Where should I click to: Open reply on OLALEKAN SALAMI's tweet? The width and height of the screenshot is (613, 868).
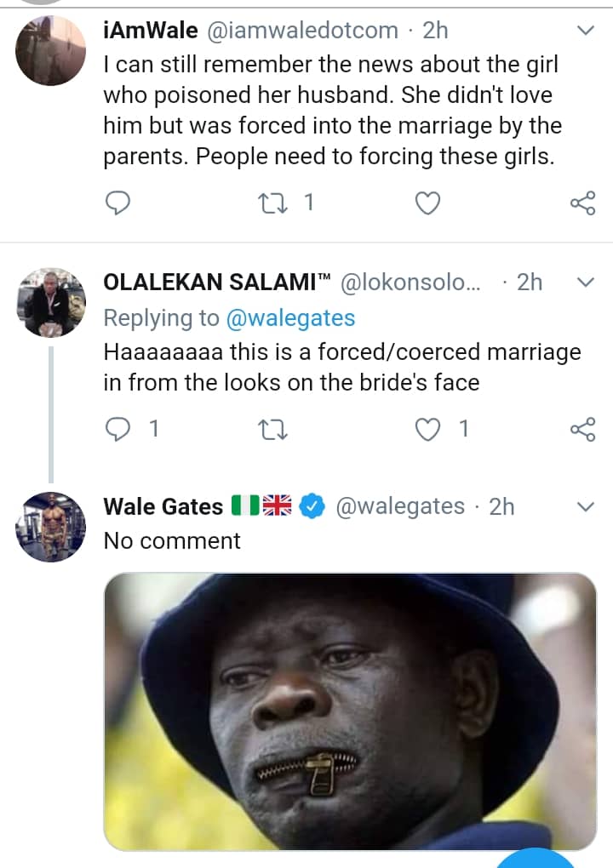pyautogui.click(x=117, y=430)
